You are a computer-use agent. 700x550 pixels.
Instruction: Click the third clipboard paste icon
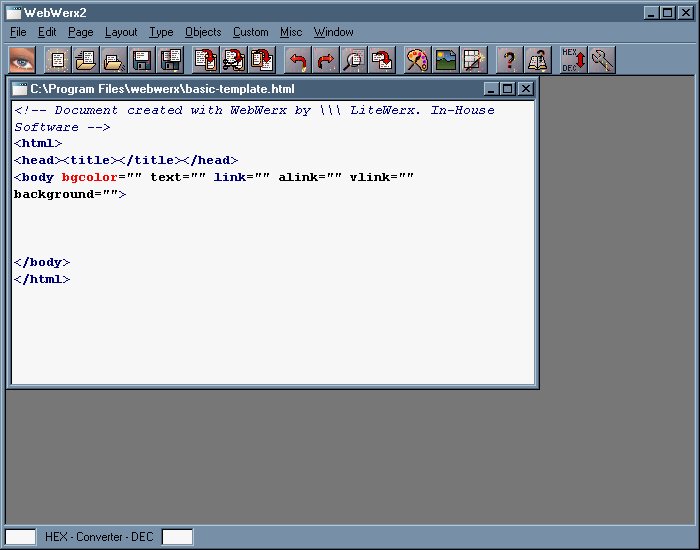point(262,59)
